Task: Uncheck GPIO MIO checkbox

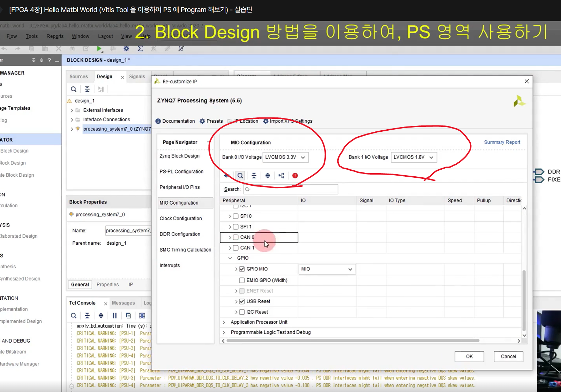Action: click(242, 269)
